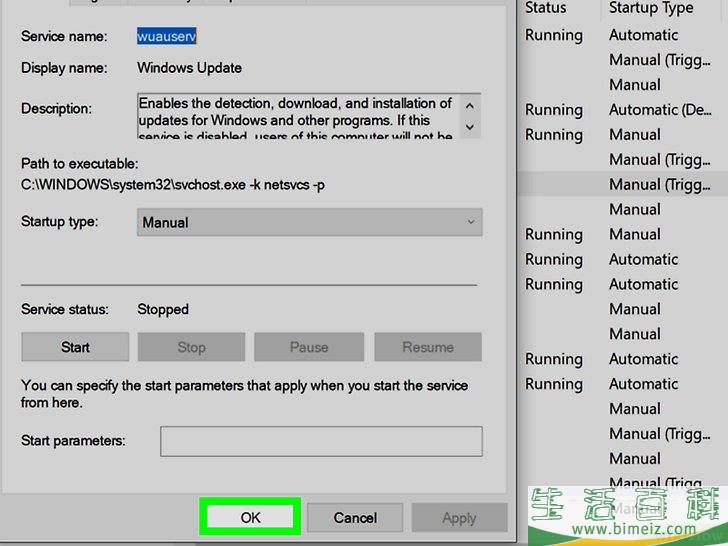
Task: Click the Start parameters label
Action: click(73, 440)
